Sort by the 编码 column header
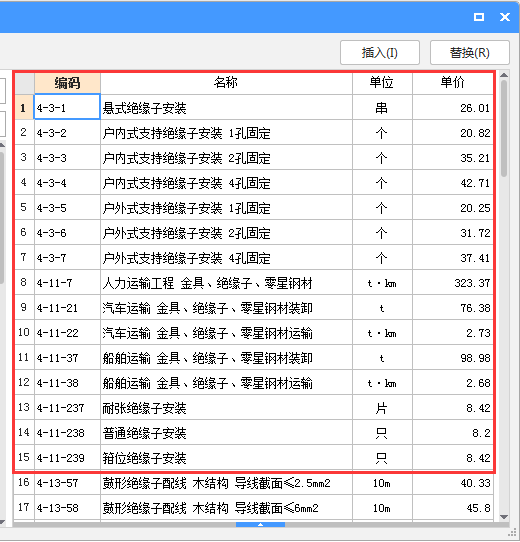520x542 pixels. pyautogui.click(x=67, y=83)
